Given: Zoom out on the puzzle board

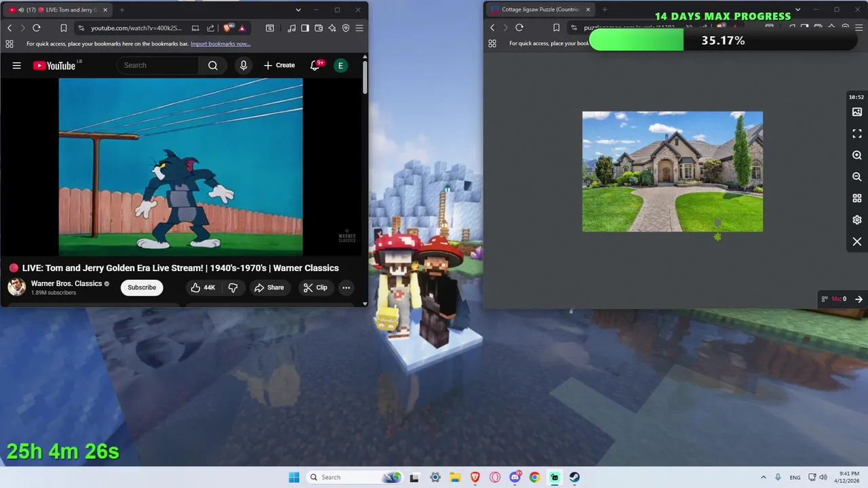Looking at the screenshot, I should [857, 177].
